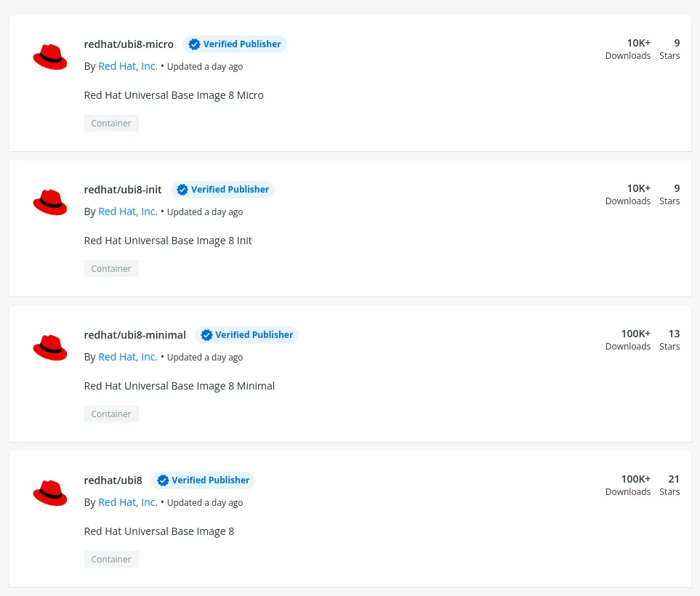The height and width of the screenshot is (596, 700).
Task: Select the Container tag under ubi8-micro
Action: (110, 123)
